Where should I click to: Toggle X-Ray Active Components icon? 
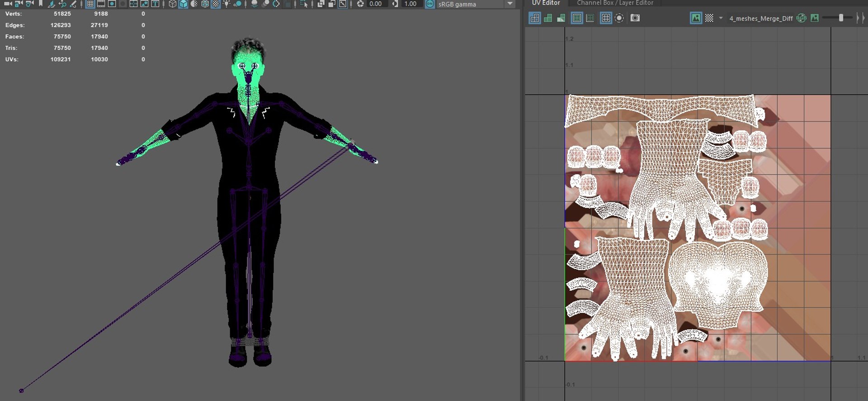[331, 4]
